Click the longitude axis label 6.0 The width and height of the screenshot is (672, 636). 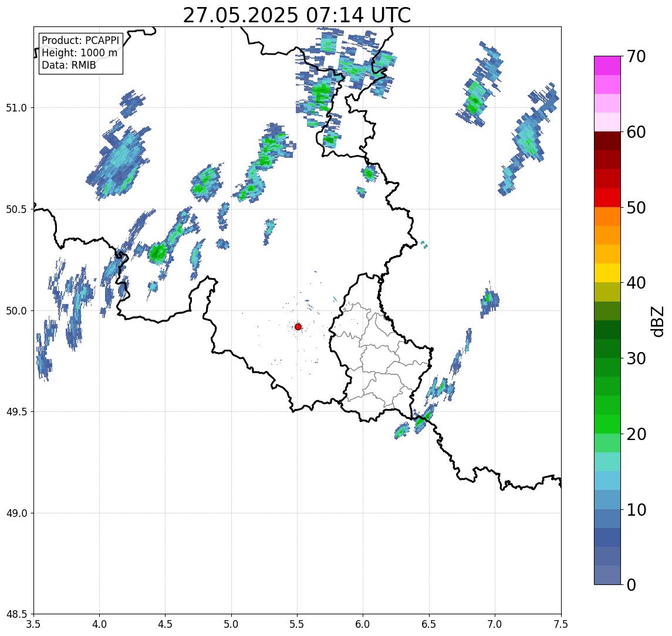click(363, 624)
